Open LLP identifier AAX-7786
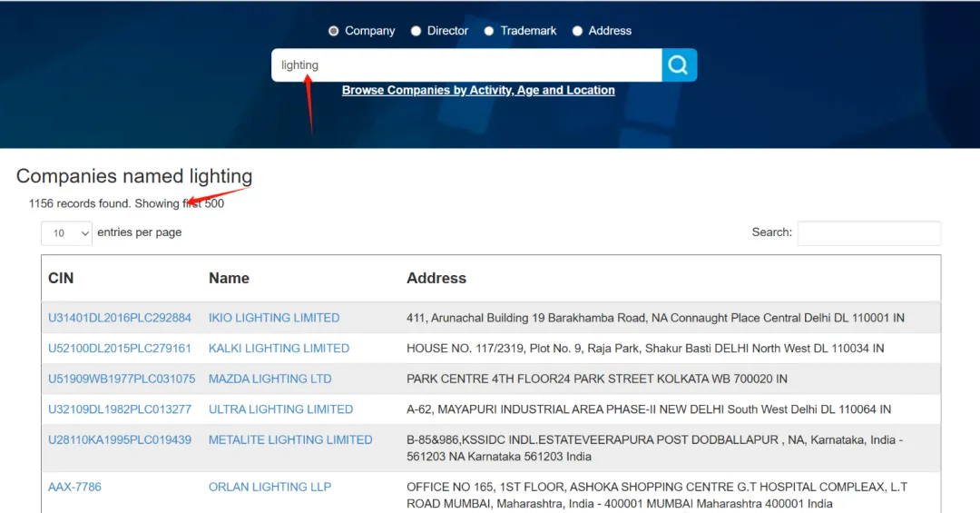 (x=74, y=488)
